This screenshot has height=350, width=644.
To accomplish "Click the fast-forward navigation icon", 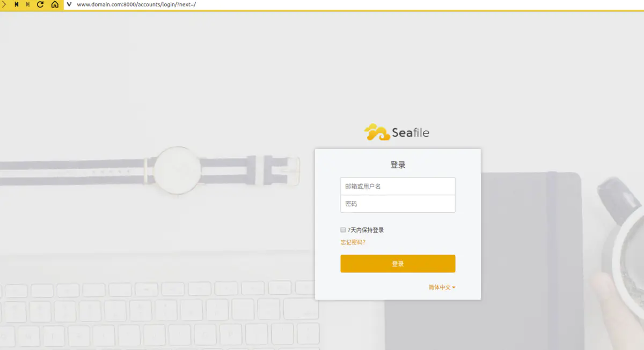I will [x=28, y=4].
